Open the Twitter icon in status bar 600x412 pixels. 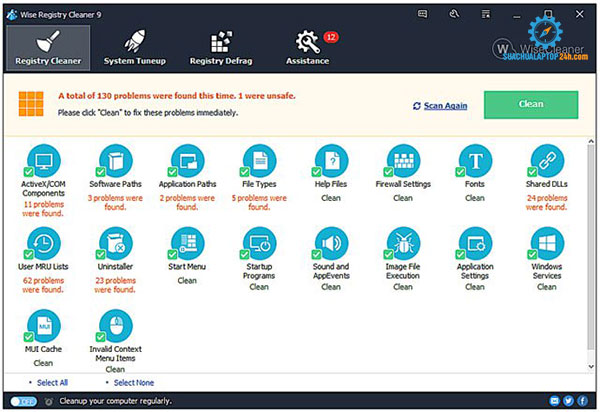click(x=568, y=401)
